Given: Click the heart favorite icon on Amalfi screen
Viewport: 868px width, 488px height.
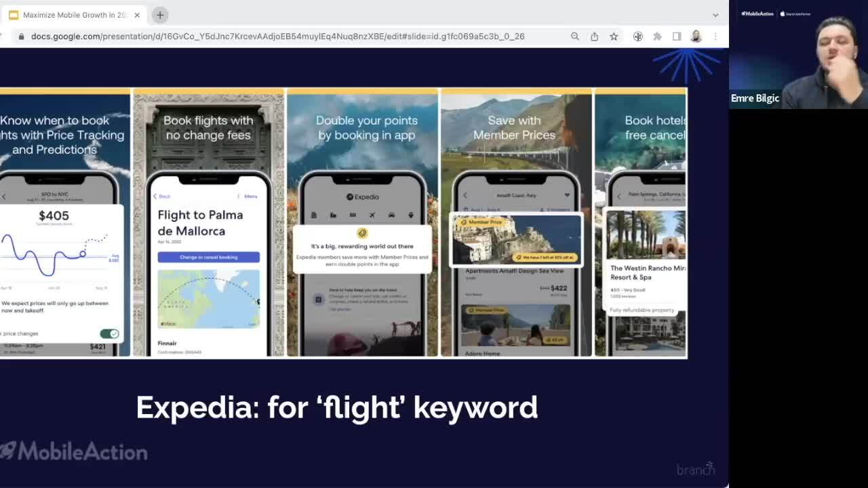Looking at the screenshot, I should (x=567, y=195).
